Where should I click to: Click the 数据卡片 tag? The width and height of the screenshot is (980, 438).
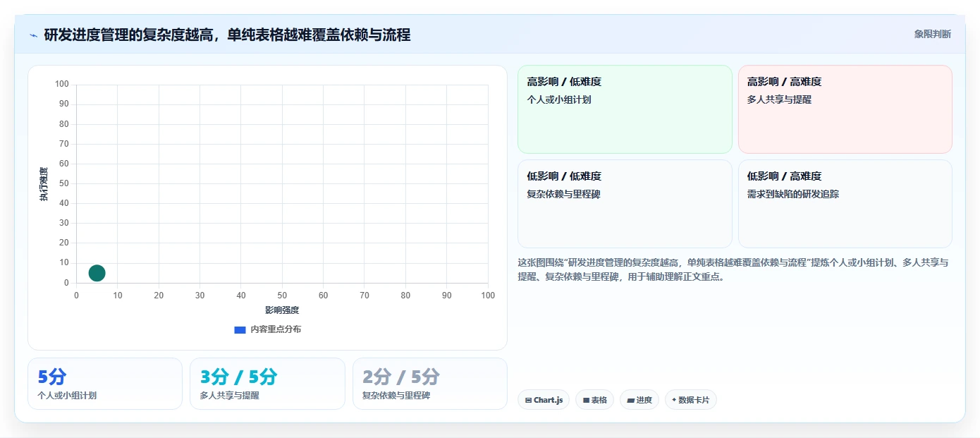691,400
